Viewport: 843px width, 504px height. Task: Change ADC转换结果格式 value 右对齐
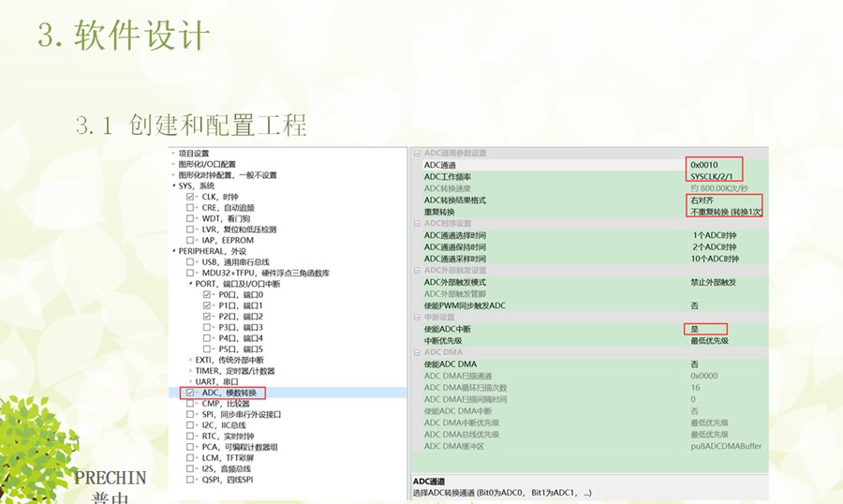tap(702, 200)
